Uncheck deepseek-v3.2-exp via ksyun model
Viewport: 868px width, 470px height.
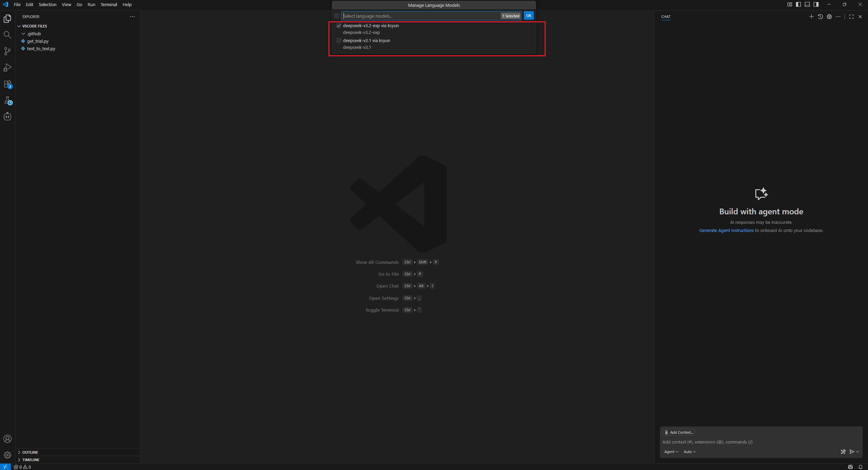(x=339, y=26)
